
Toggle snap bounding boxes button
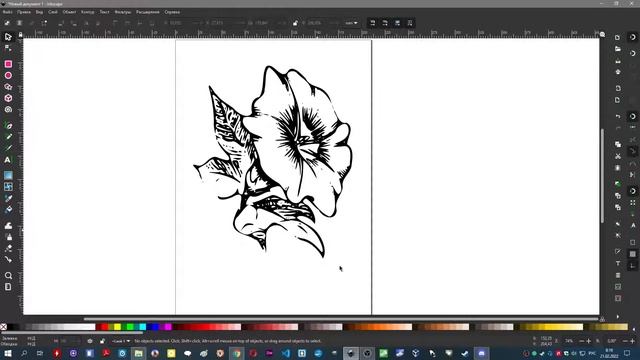point(632,53)
